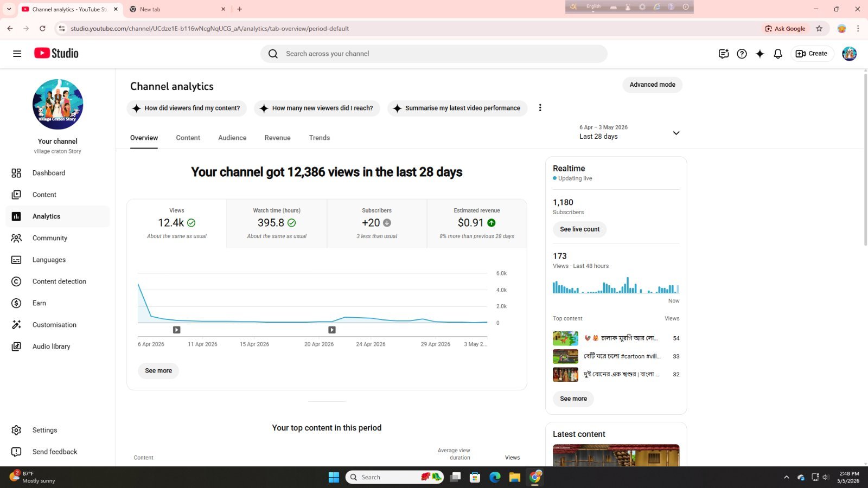Viewport: 868px width, 488px height.
Task: Open File Explorer from taskbar
Action: click(515, 477)
